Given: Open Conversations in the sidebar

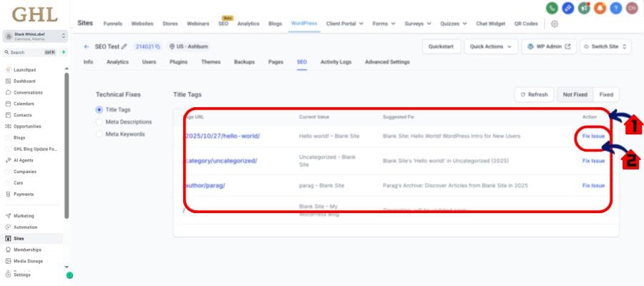Looking at the screenshot, I should pos(27,93).
